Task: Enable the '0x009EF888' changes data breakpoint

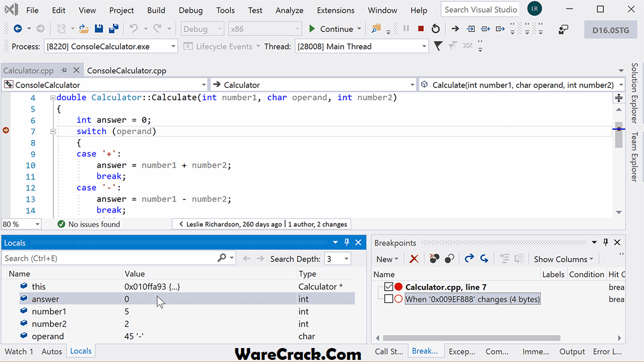Action: pyautogui.click(x=389, y=299)
